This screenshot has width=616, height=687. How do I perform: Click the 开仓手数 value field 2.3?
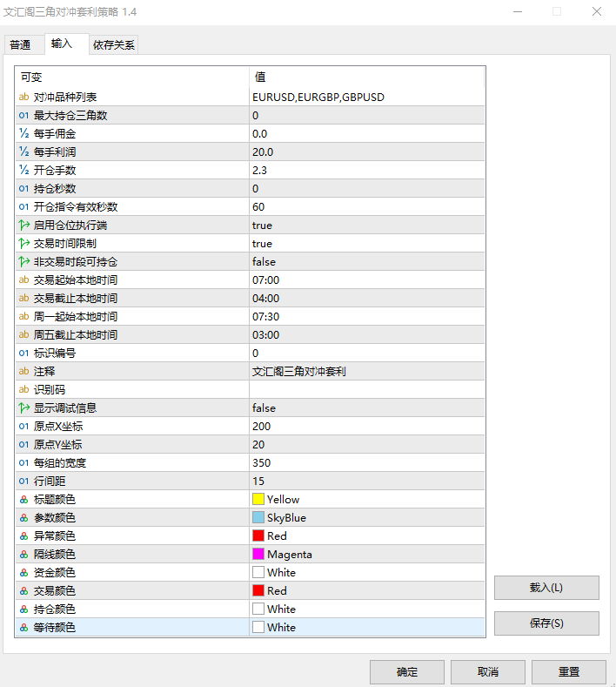(365, 170)
